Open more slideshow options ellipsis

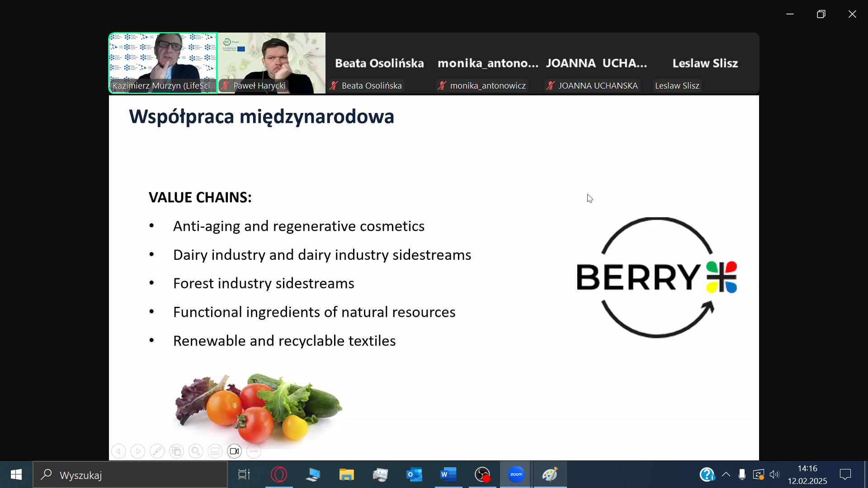254,451
